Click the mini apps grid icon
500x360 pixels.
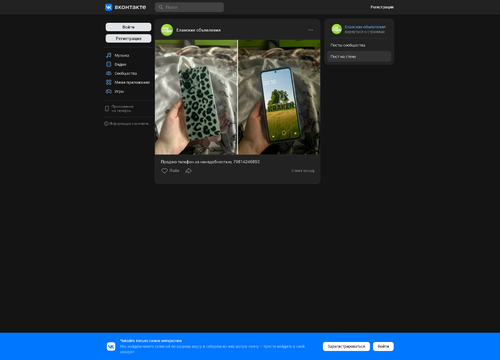click(x=109, y=82)
